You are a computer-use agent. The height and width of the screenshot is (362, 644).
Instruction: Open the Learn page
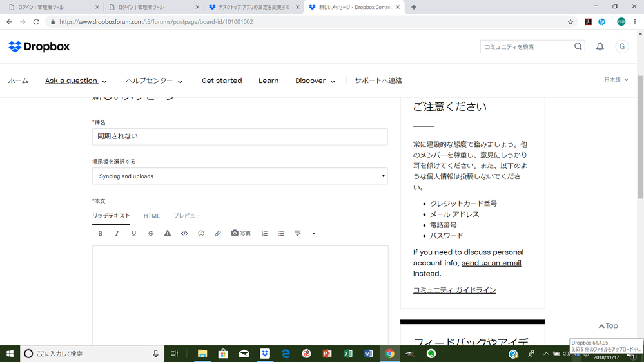(x=269, y=81)
